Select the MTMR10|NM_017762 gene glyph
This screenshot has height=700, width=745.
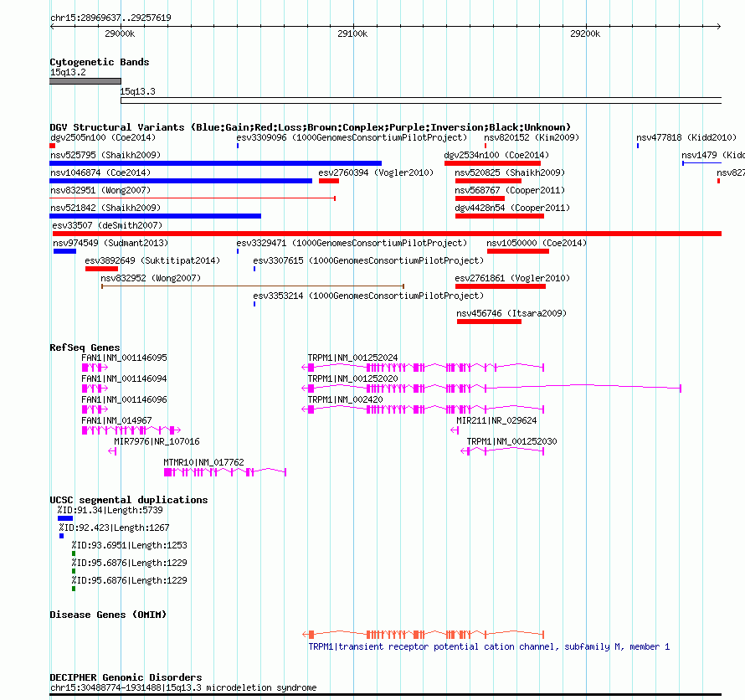(225, 472)
